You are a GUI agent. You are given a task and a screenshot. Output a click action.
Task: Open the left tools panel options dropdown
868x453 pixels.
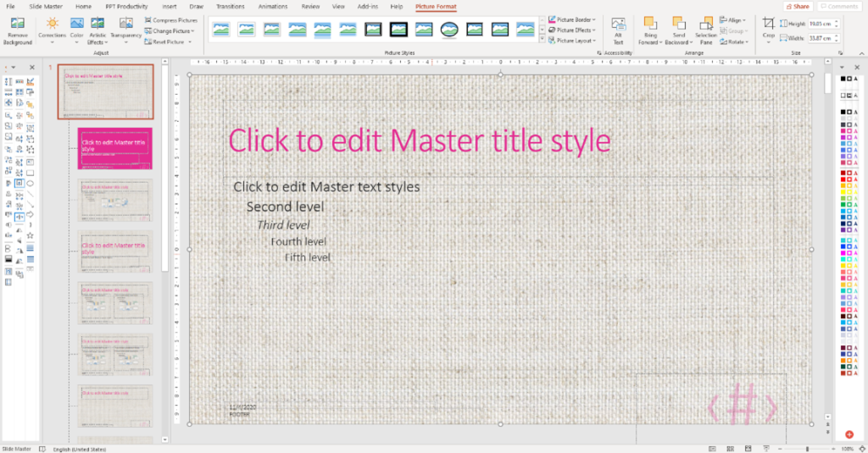click(14, 68)
